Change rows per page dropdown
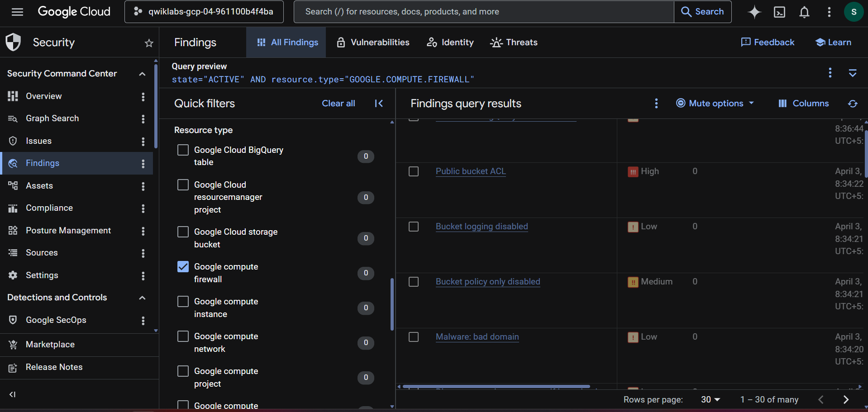Viewport: 868px width, 412px height. [x=710, y=399]
